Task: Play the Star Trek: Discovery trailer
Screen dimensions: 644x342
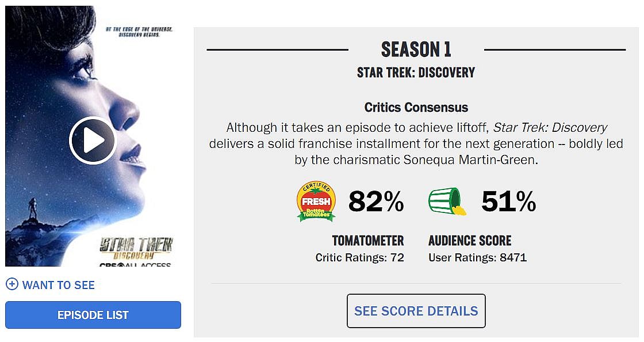Action: [93, 140]
